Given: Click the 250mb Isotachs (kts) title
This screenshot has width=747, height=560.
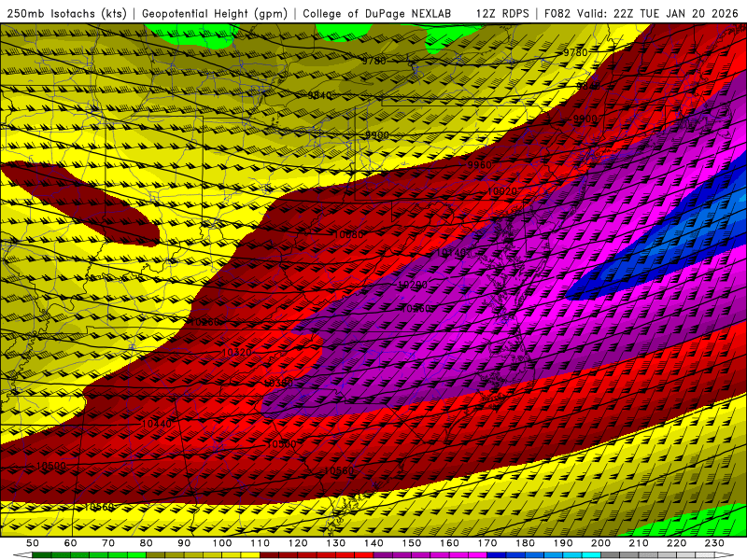Looking at the screenshot, I should pos(69,13).
